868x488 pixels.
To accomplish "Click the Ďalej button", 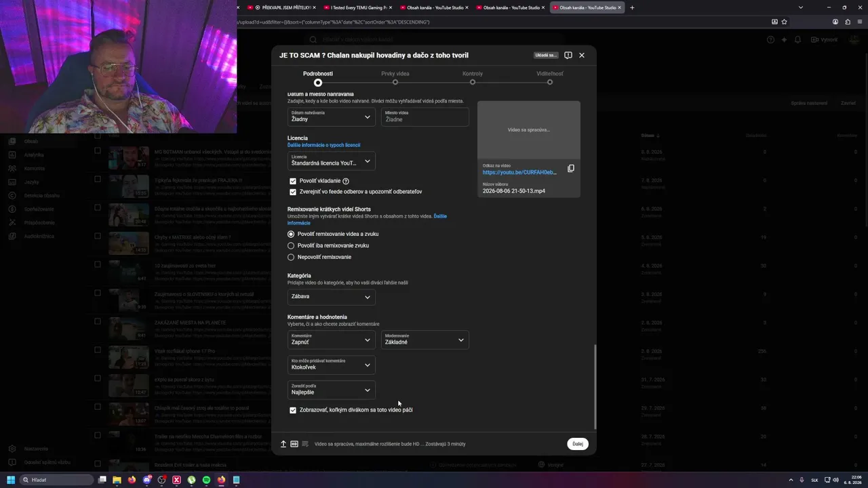I will (578, 444).
